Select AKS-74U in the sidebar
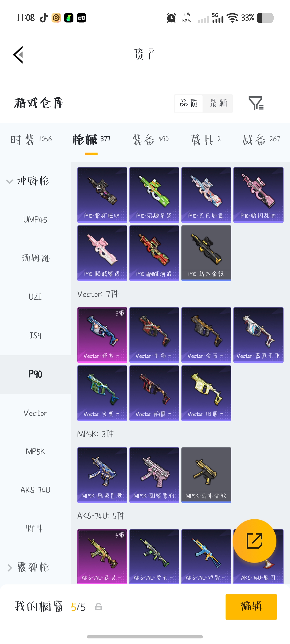This screenshot has height=644, width=290. (x=35, y=490)
